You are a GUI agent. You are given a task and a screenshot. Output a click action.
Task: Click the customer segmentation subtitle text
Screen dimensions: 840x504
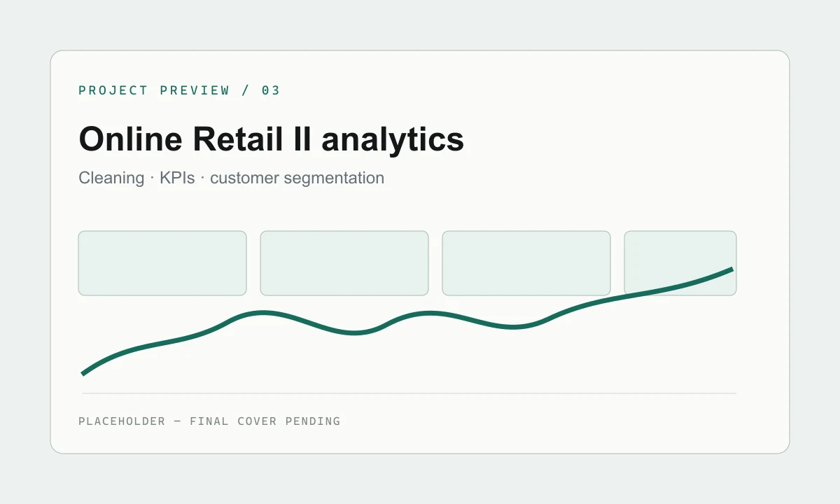(297, 178)
